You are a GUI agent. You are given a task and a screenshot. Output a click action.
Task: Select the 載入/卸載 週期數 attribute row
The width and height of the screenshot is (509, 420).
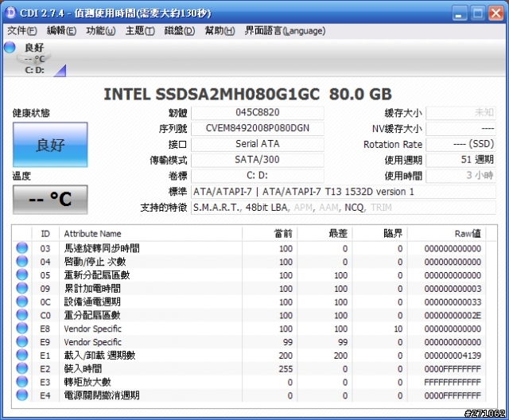click(249, 356)
